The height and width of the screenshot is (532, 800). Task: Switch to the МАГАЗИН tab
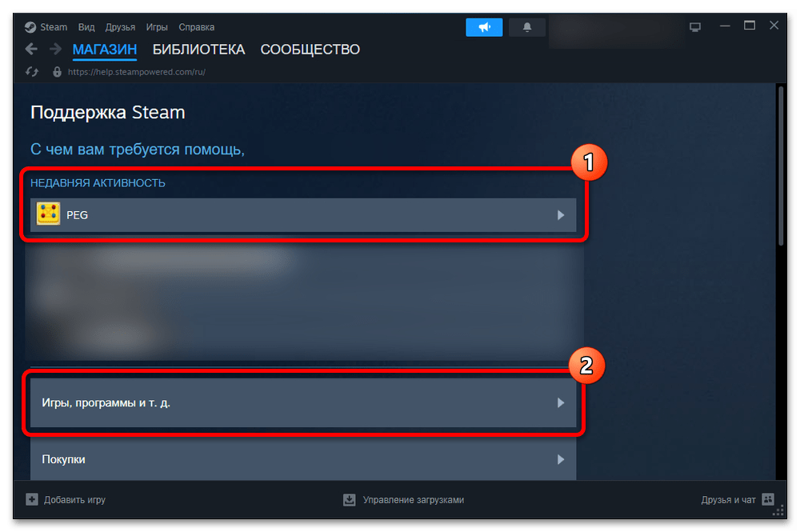coord(105,50)
